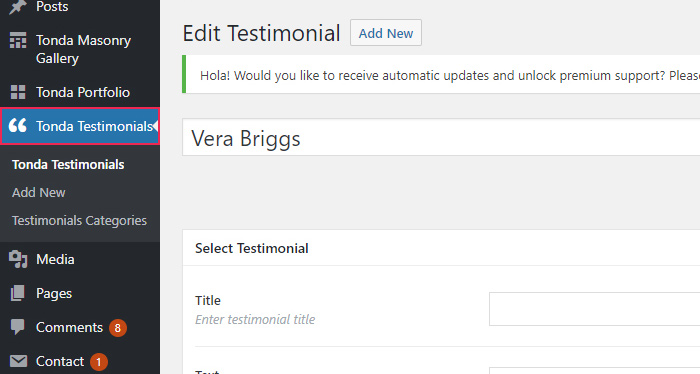Click Add New button beside Edit Testimonial
Screen dimensions: 700x374
point(386,33)
